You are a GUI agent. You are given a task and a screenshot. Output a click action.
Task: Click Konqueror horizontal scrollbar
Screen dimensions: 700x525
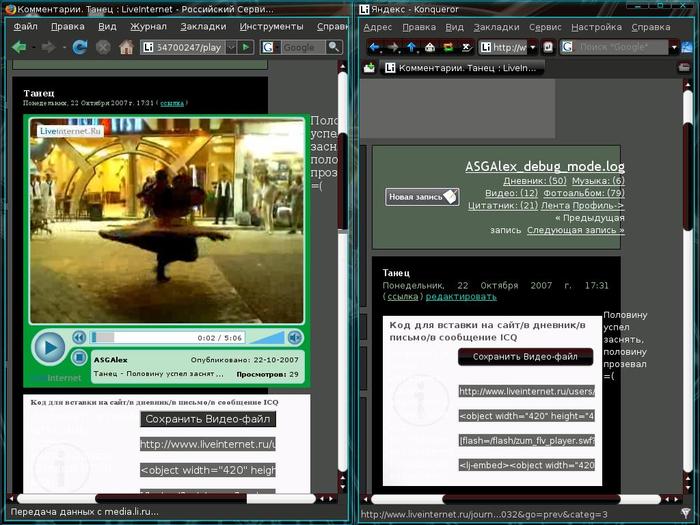point(522,499)
